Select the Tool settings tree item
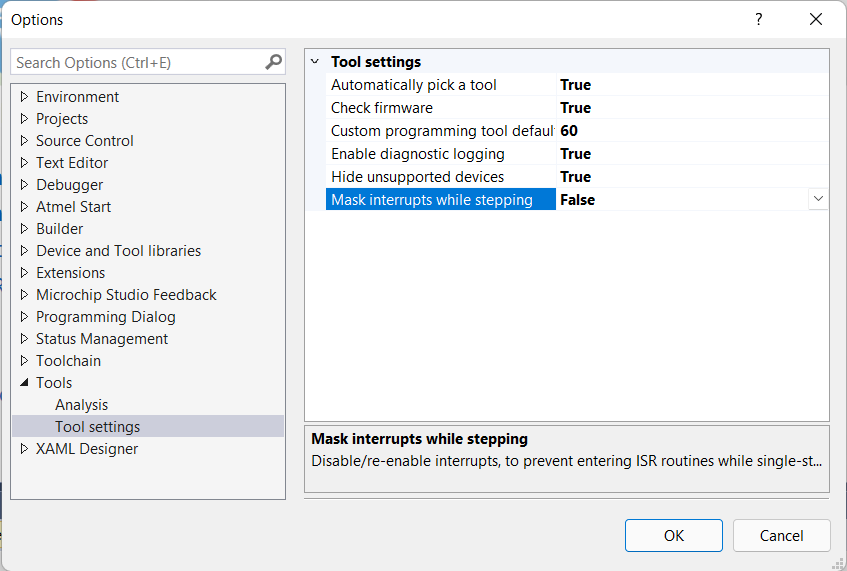 98,427
